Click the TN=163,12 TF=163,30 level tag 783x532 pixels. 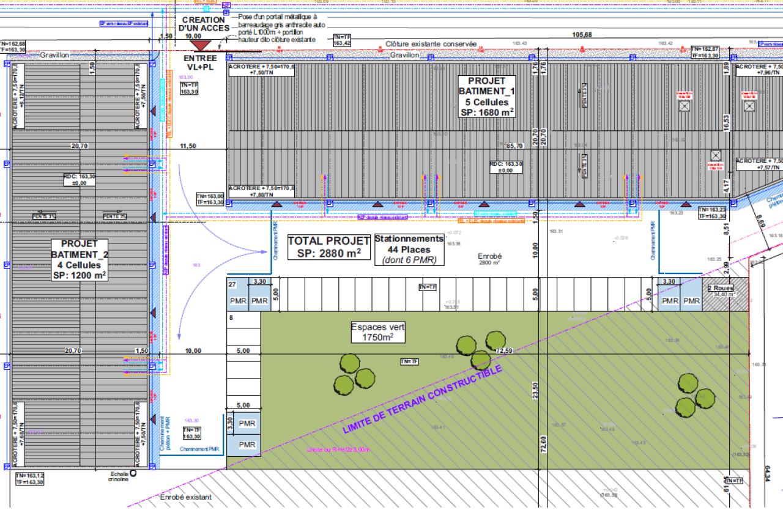point(29,479)
